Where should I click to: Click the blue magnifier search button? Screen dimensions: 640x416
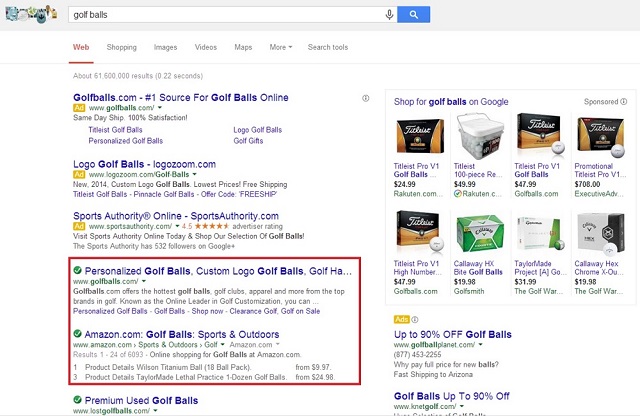tap(413, 14)
